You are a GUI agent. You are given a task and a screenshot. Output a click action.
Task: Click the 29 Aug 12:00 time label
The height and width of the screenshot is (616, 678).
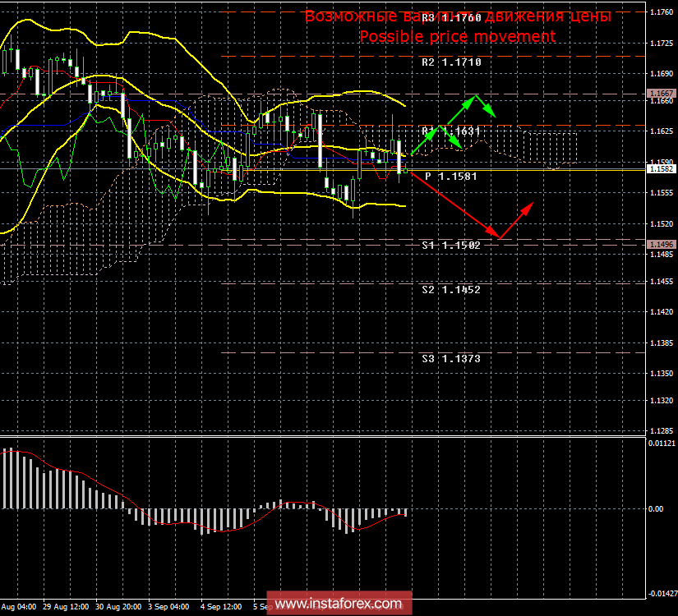[66, 609]
